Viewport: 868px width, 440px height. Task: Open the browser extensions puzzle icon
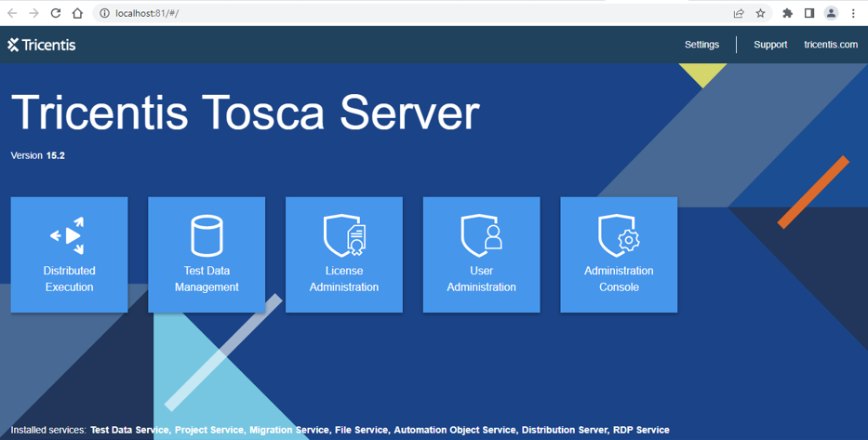point(787,13)
